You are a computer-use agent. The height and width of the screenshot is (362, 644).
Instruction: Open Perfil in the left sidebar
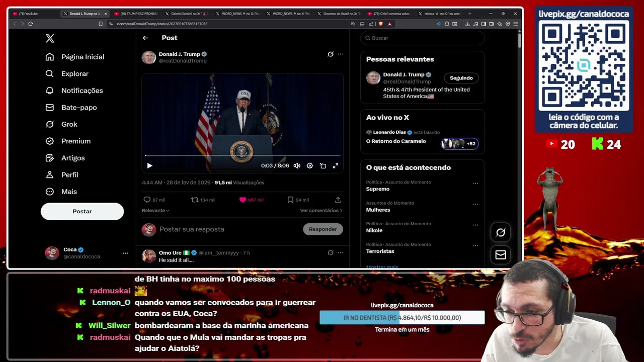pyautogui.click(x=49, y=174)
